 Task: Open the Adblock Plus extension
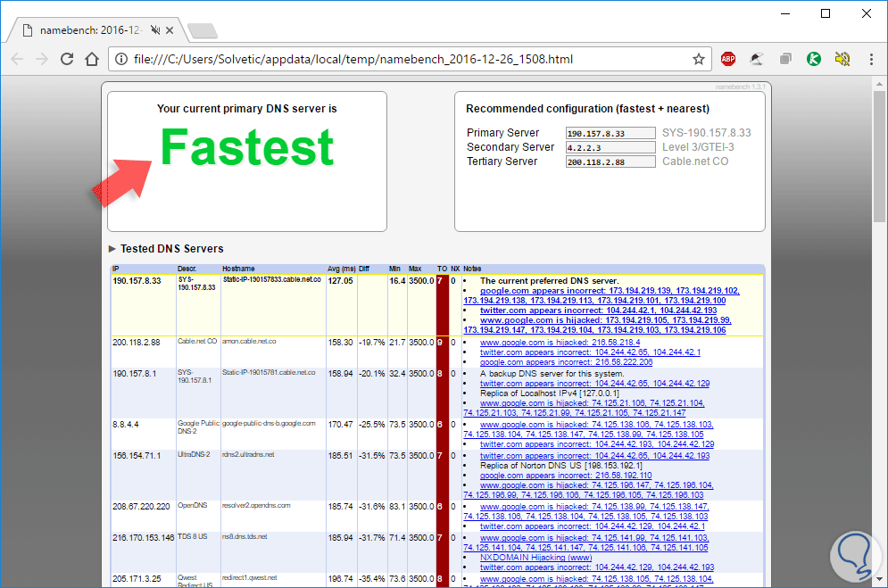coord(727,59)
